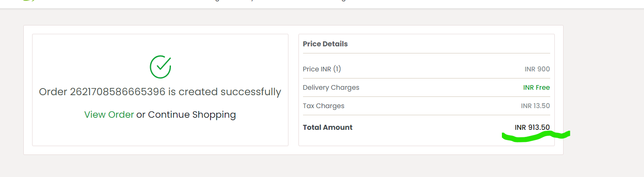
Task: Select the order number 2621708586665396 text
Action: pyautogui.click(x=118, y=92)
